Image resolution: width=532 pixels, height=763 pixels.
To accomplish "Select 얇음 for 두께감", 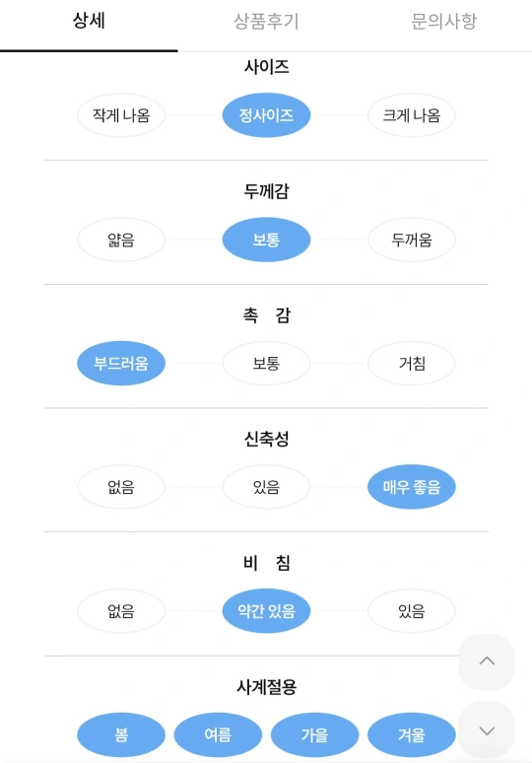I will pyautogui.click(x=121, y=240).
